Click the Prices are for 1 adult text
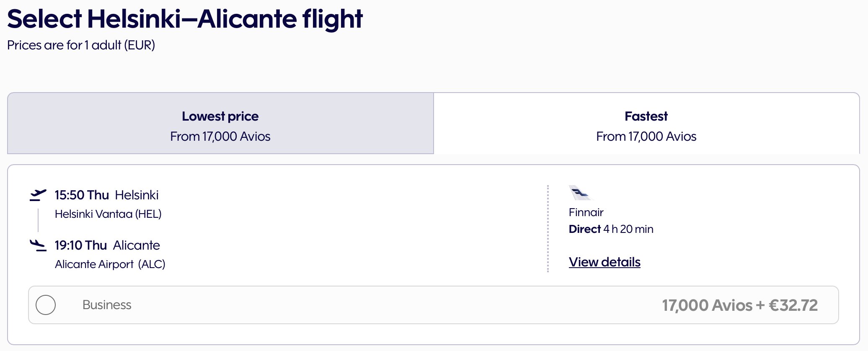868x351 pixels. pos(81,45)
